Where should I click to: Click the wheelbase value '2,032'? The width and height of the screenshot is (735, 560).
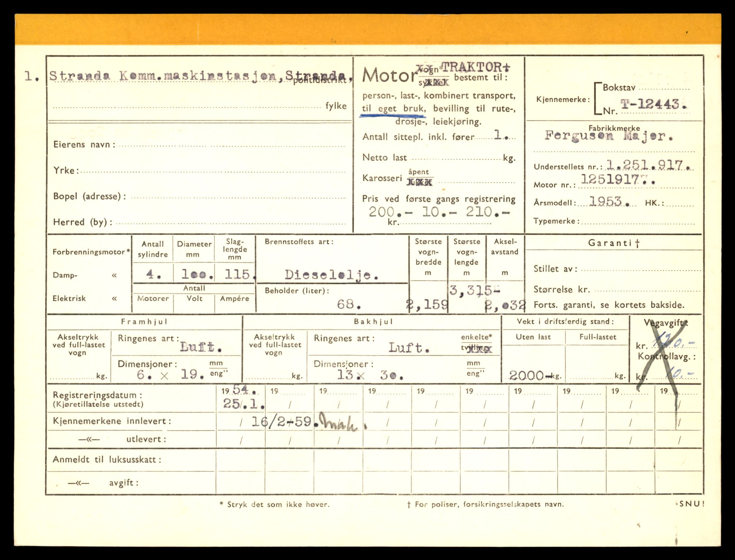coord(505,305)
